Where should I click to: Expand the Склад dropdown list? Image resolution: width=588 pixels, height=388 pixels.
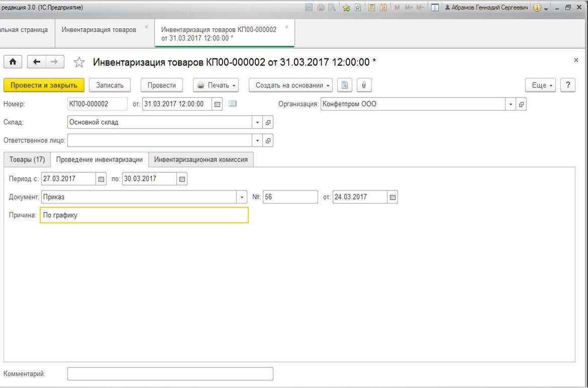click(x=257, y=122)
